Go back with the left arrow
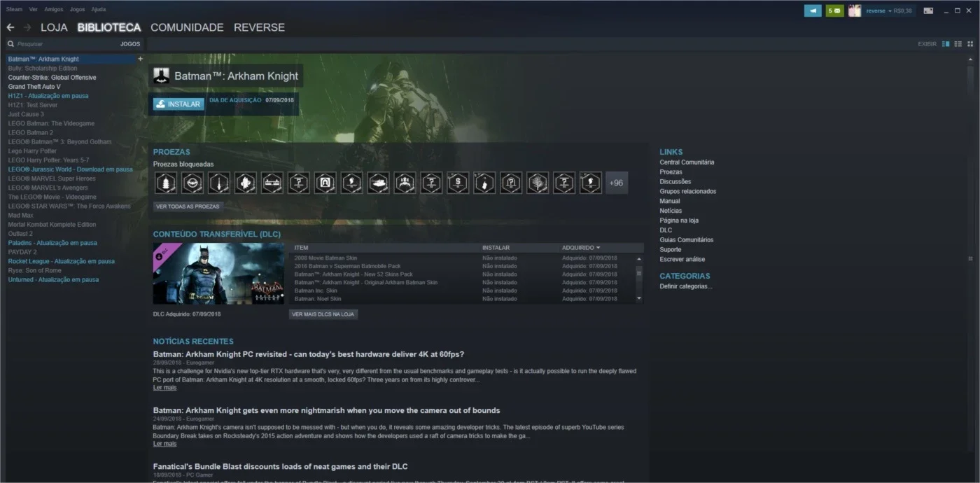Screen dimensions: 980x483 (10, 27)
